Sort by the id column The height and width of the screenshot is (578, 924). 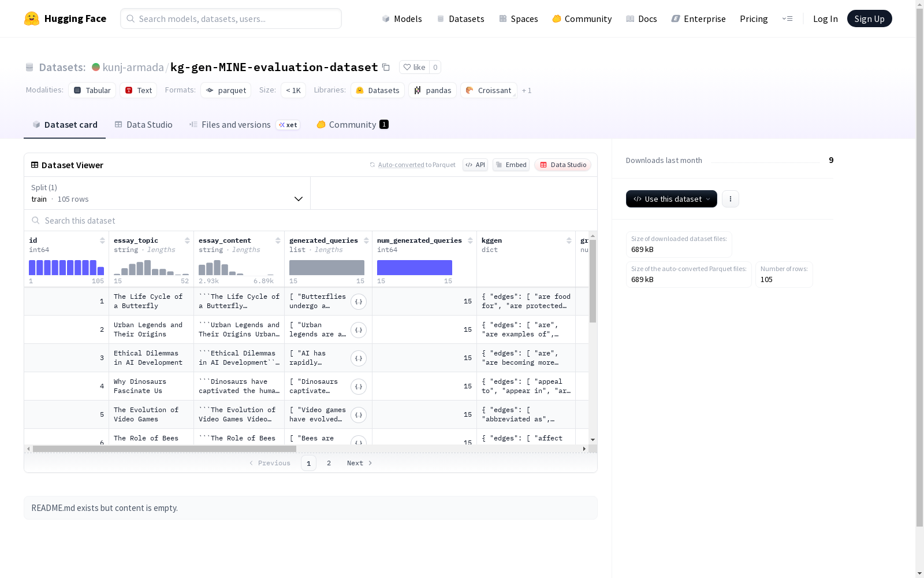click(102, 240)
